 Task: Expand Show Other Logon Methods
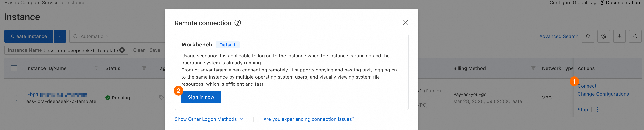(x=209, y=119)
